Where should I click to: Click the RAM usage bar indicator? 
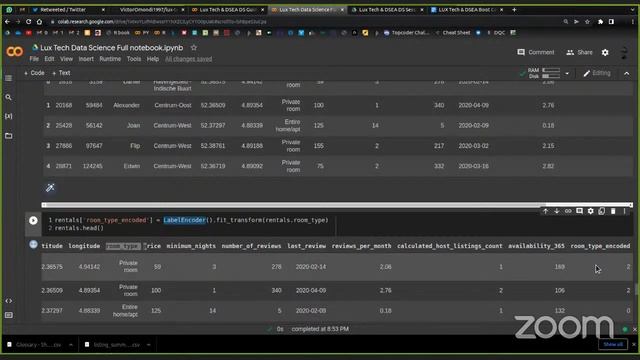tap(551, 70)
